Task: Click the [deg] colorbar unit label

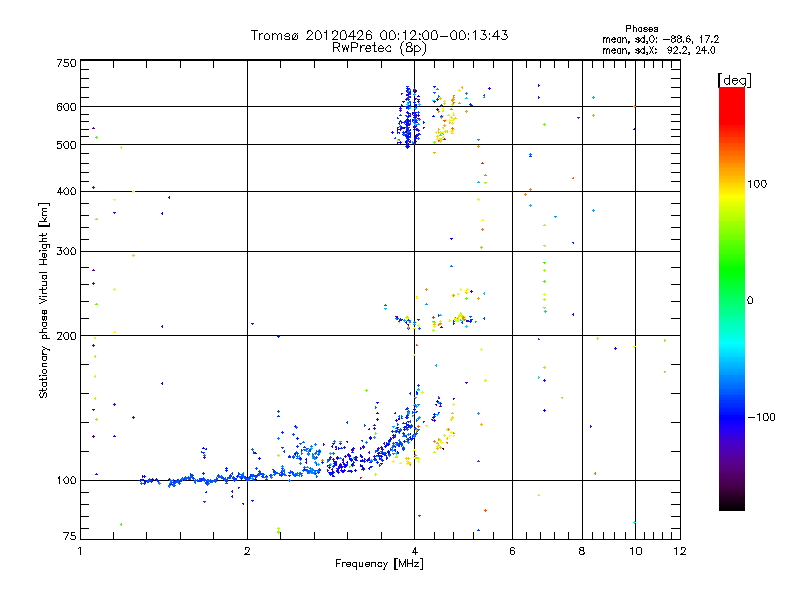Action: (734, 80)
